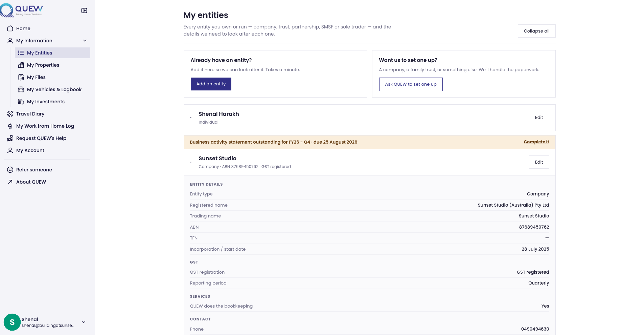Click the phone number 0490494630
This screenshot has height=335, width=644.
535,329
